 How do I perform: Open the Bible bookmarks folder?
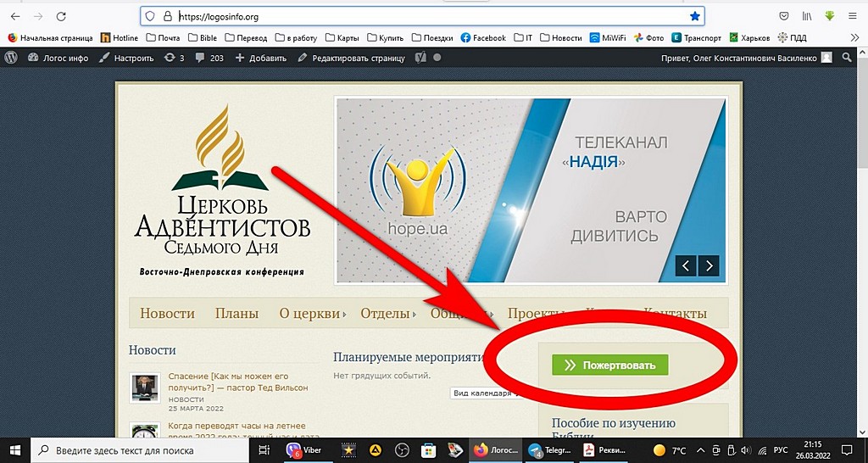pos(203,37)
